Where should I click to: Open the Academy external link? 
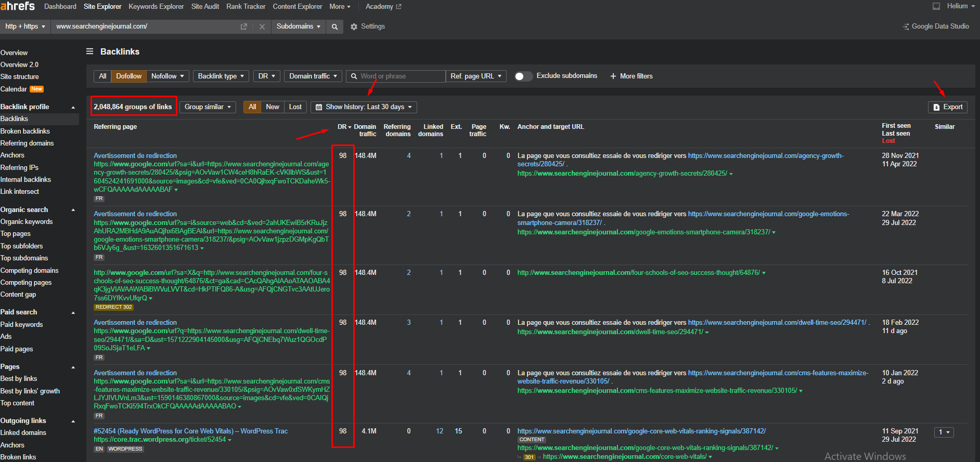pyautogui.click(x=383, y=7)
